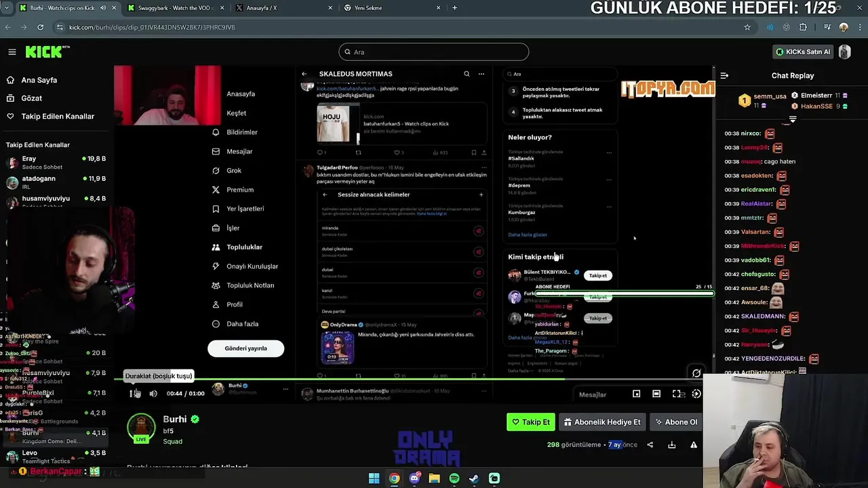868x488 pixels.
Task: Open Discord from the taskbar
Action: (414, 479)
